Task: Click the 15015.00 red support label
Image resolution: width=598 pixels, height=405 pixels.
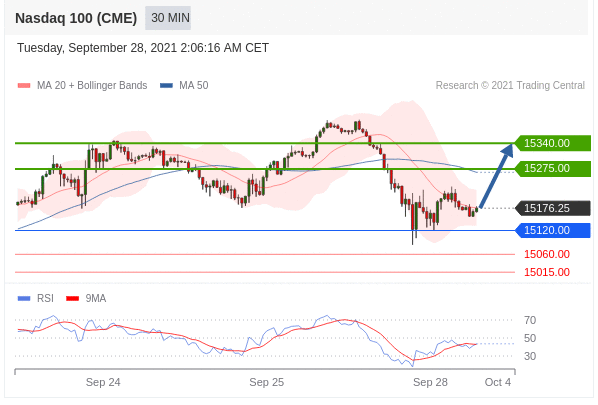Action: [x=547, y=272]
